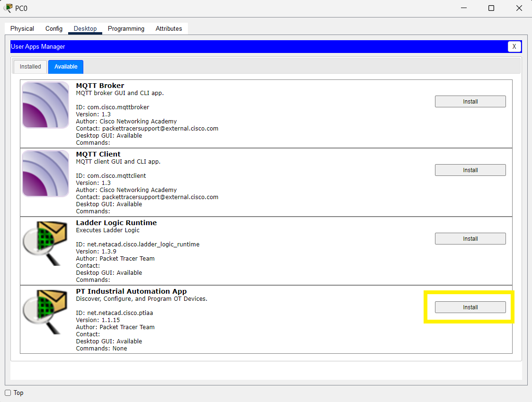532x402 pixels.
Task: Maximize the PC0 window
Action: [491, 8]
